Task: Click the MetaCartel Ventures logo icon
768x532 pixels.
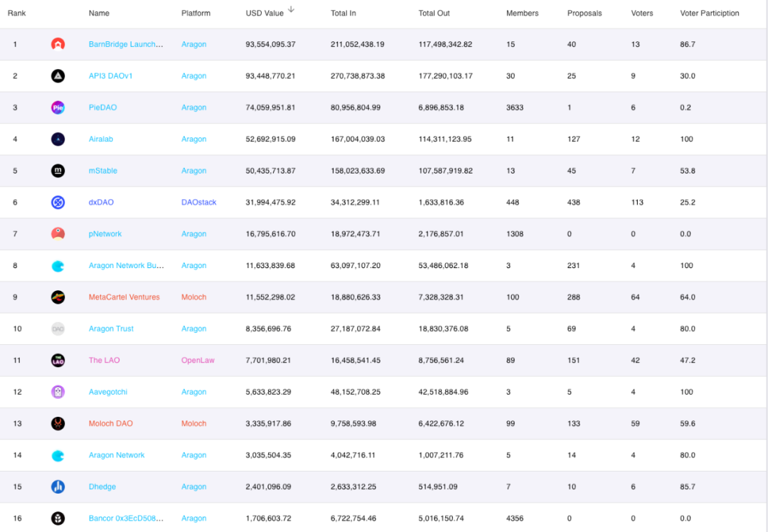Action: 58,297
